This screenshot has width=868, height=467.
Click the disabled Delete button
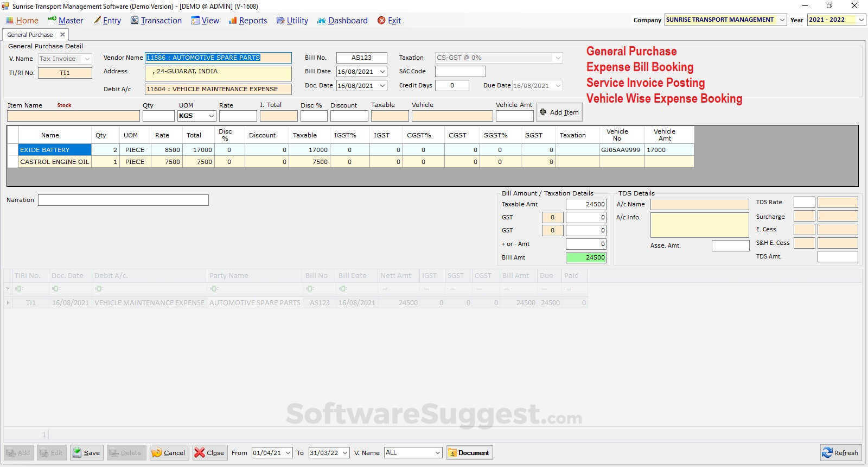click(126, 452)
